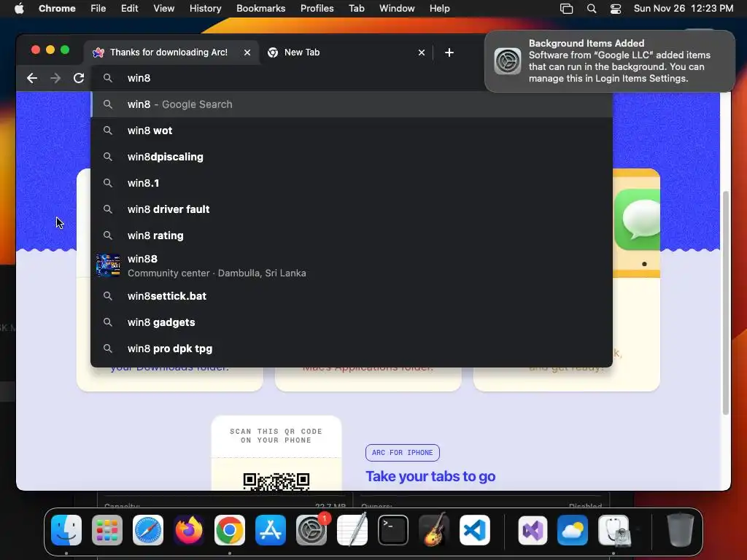Click the date and time in menu bar
Screen dimensions: 747x560
(x=683, y=9)
